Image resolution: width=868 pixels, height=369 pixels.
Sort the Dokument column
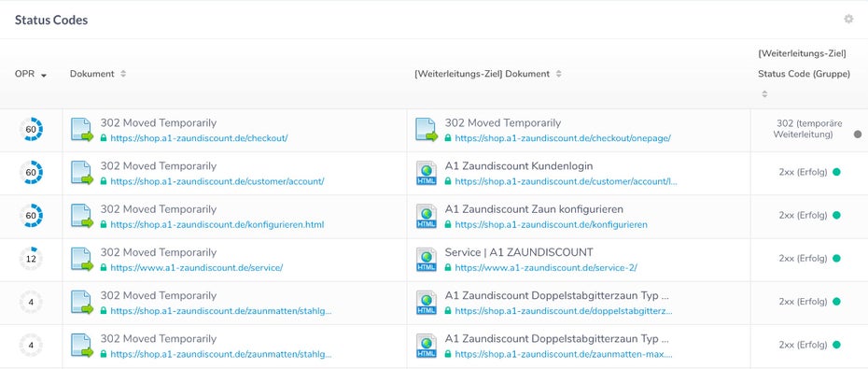123,74
